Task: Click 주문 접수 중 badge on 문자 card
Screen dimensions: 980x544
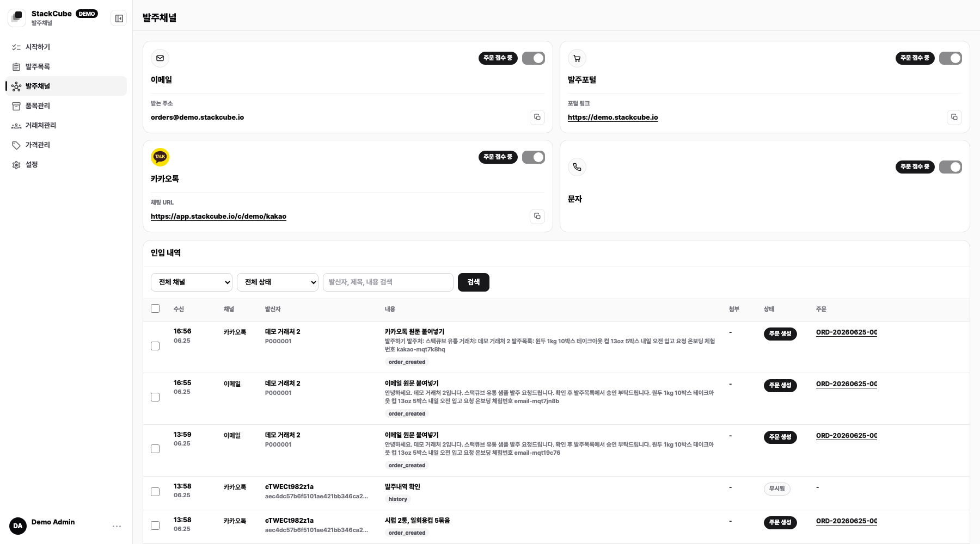Action: tap(915, 167)
